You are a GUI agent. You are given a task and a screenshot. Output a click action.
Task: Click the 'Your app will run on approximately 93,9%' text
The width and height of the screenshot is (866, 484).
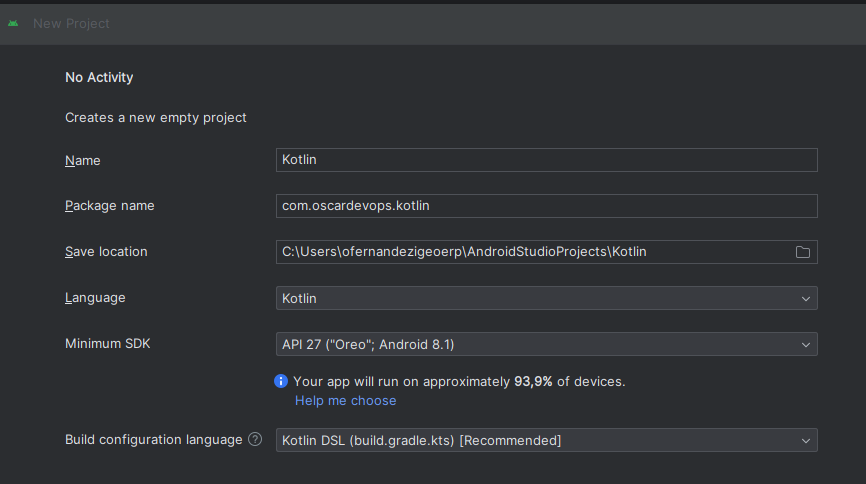tap(459, 382)
